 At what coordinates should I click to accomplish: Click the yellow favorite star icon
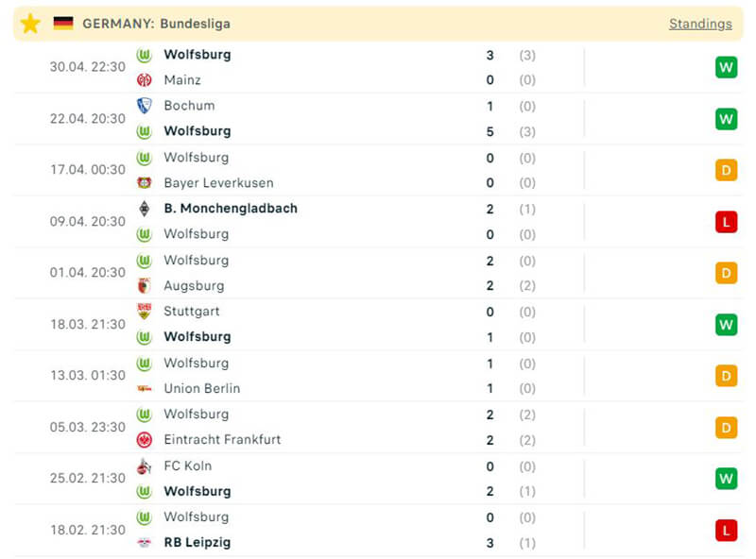(x=30, y=24)
